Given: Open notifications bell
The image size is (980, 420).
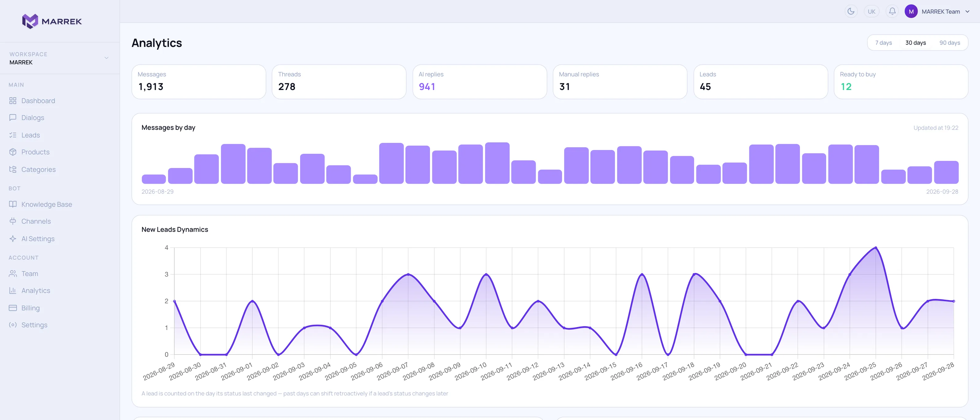Looking at the screenshot, I should (892, 11).
